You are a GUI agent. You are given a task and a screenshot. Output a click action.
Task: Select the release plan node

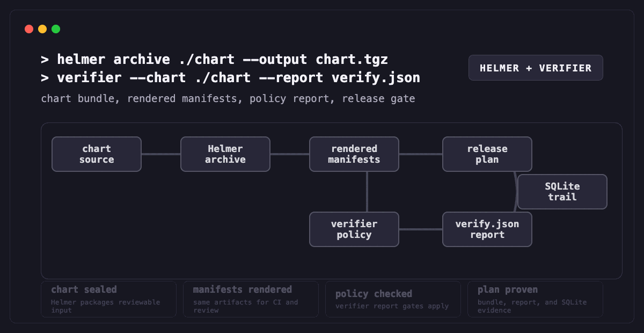(487, 154)
